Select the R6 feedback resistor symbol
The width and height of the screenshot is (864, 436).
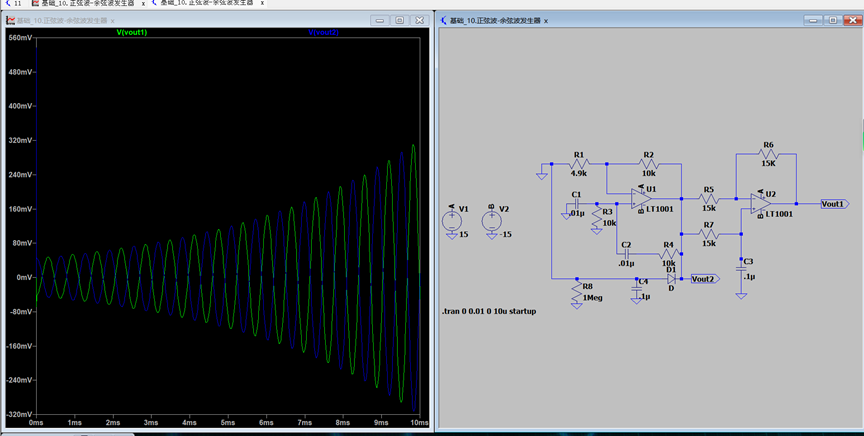tap(769, 154)
